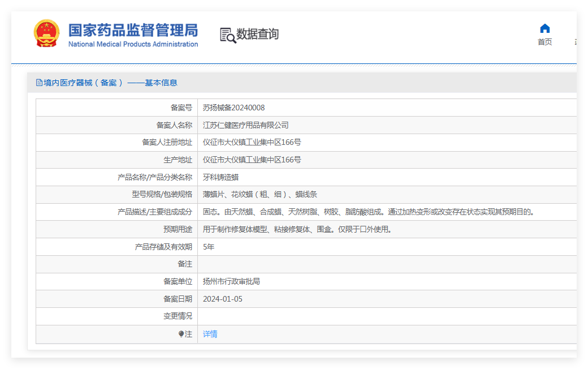Viewport: 588px width, 369px height.
Task: Select product description starting with 固态
Action: point(369,212)
